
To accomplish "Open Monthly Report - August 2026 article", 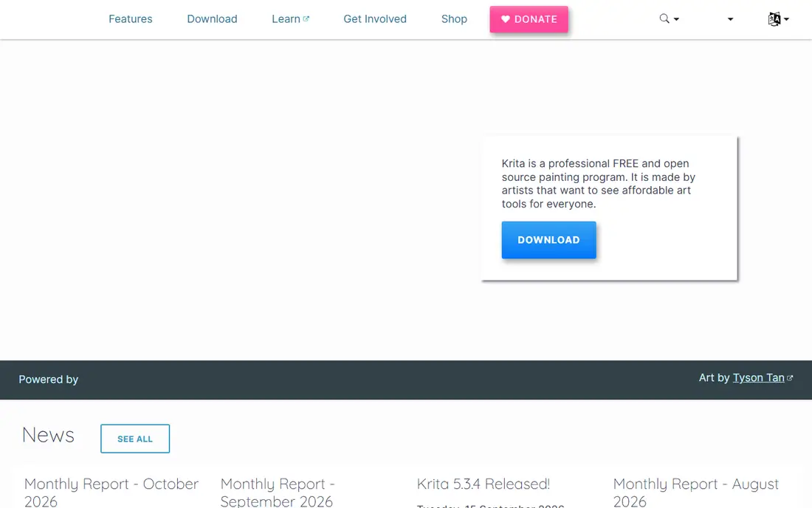I will (x=695, y=492).
